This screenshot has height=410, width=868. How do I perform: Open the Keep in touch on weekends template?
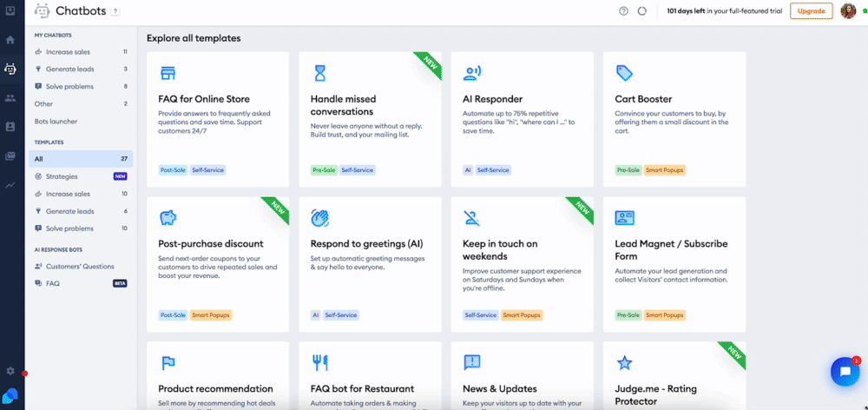[522, 264]
